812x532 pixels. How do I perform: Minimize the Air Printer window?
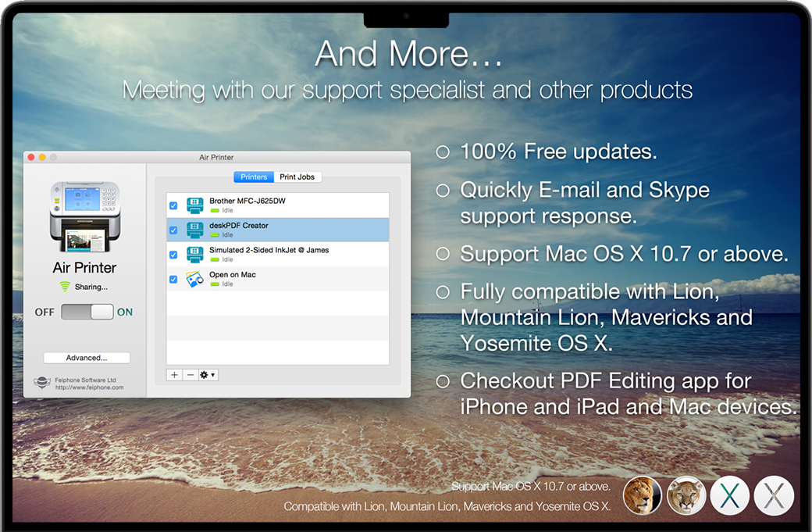click(x=42, y=157)
